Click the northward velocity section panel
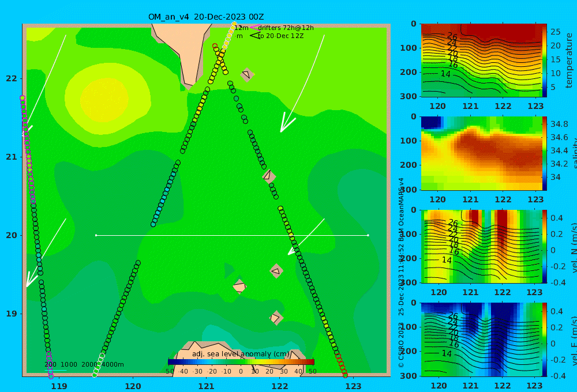 [481, 246]
